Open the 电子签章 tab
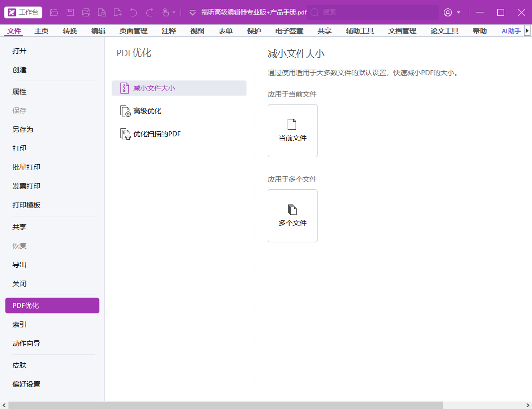532x409 pixels. point(289,31)
